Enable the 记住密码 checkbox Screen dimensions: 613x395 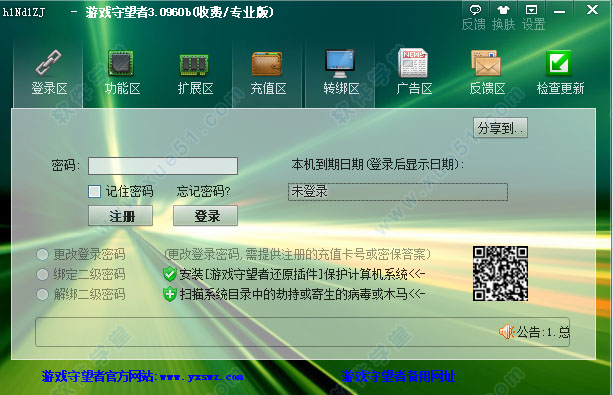94,191
